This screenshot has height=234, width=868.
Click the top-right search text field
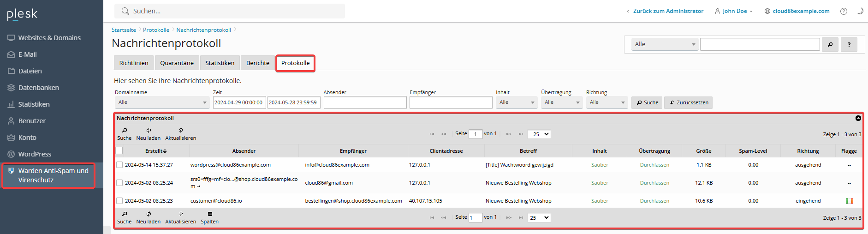pyautogui.click(x=760, y=44)
